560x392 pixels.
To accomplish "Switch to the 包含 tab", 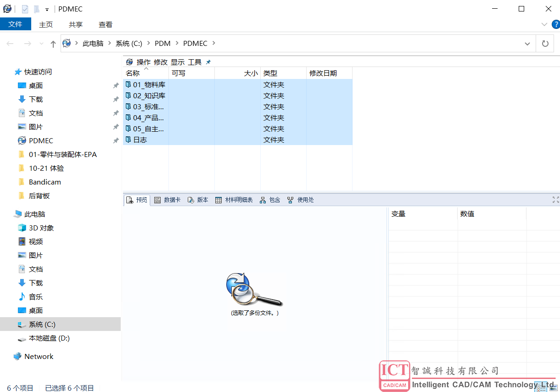I will coord(270,200).
